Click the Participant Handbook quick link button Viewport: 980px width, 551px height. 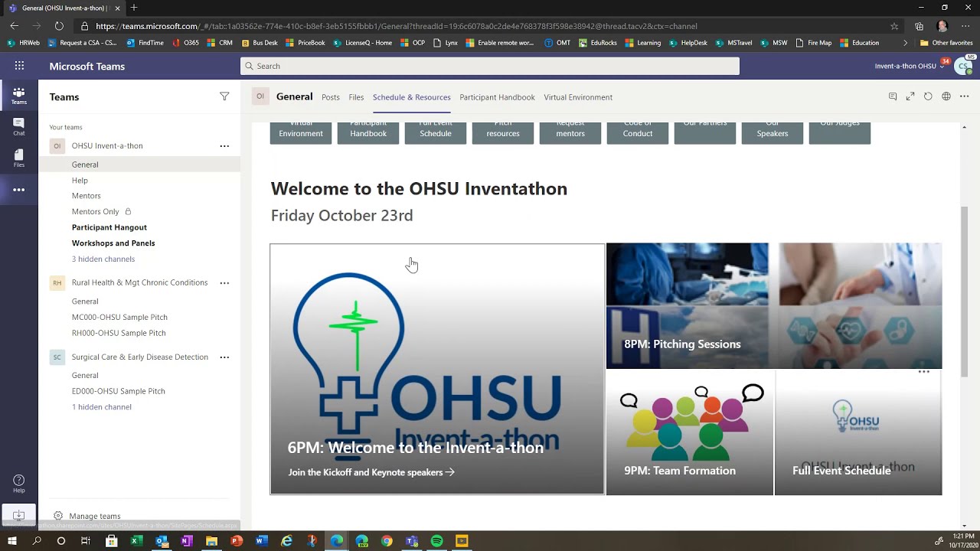tap(368, 132)
